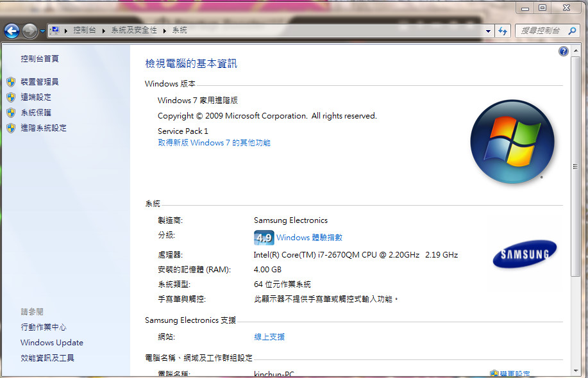Click the Service Pack 1 text
The height and width of the screenshot is (378, 588).
click(x=183, y=131)
